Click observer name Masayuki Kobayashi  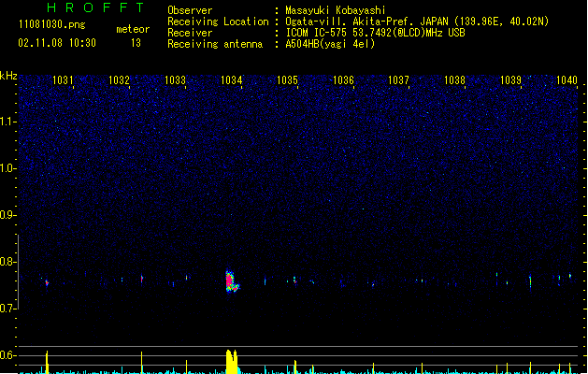click(336, 10)
